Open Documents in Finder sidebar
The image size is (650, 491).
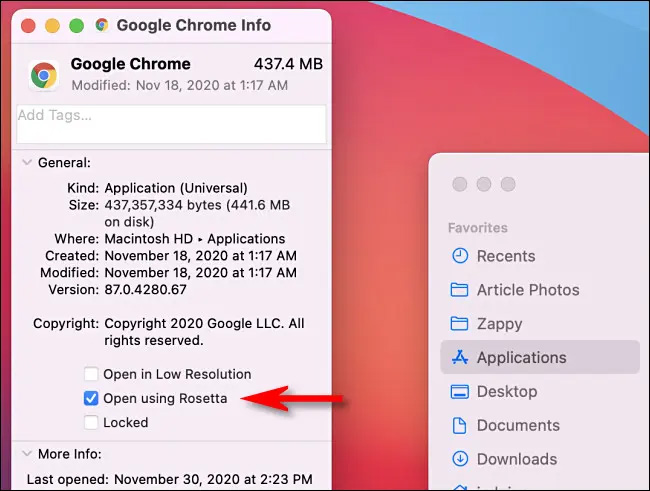pos(540,425)
